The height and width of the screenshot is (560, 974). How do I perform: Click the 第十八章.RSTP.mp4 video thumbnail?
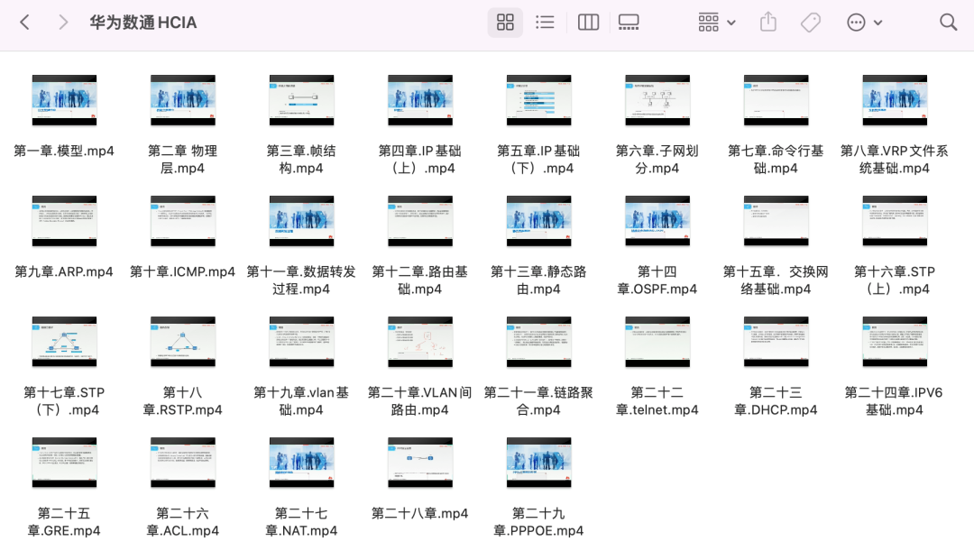(x=183, y=342)
